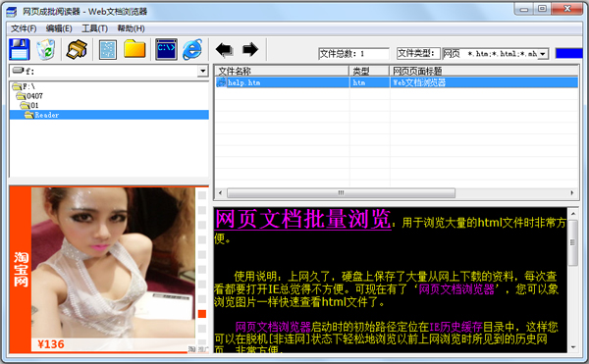Select the orange ad page indicator square

coord(202,314)
